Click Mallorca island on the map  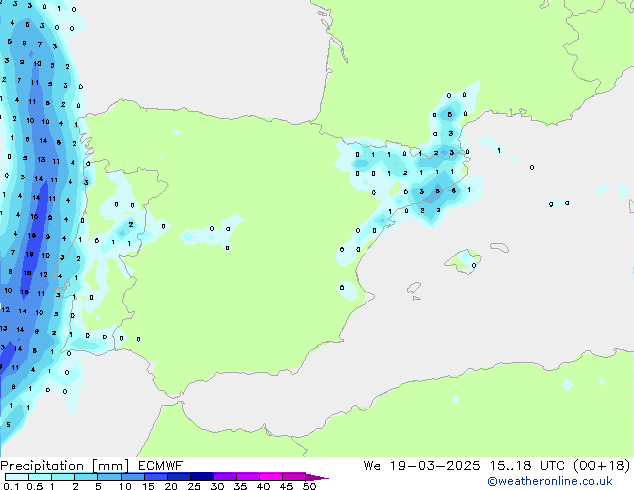tap(463, 261)
